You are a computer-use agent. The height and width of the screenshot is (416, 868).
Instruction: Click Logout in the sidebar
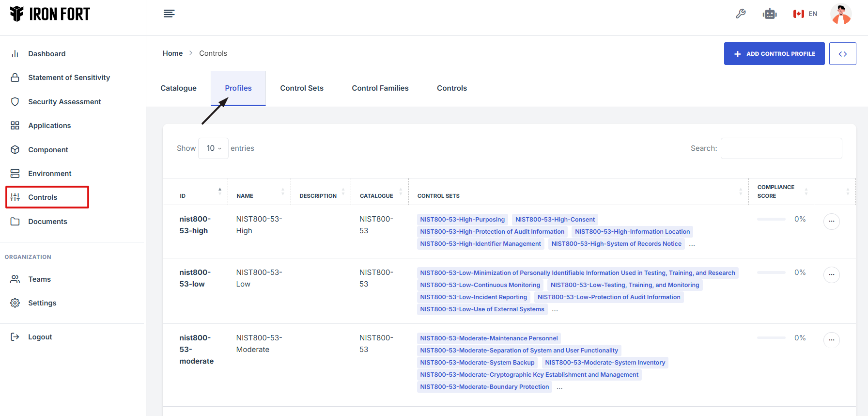[x=40, y=337]
